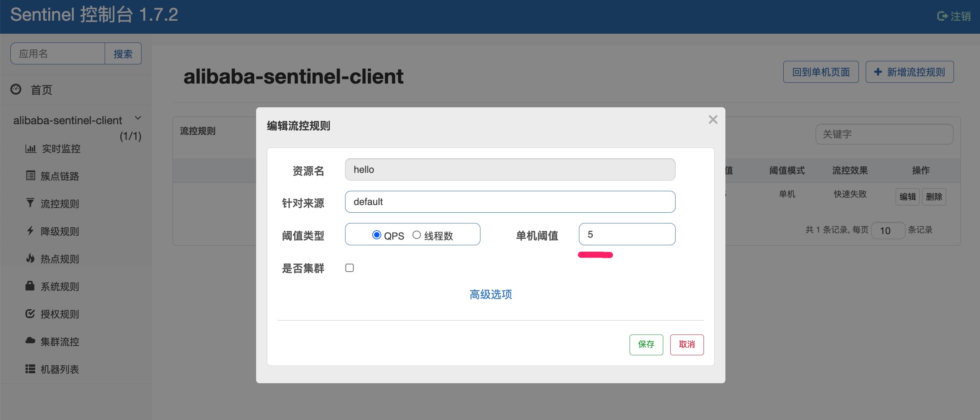Open 集群流控 menu item
This screenshot has height=420, width=980.
point(60,342)
